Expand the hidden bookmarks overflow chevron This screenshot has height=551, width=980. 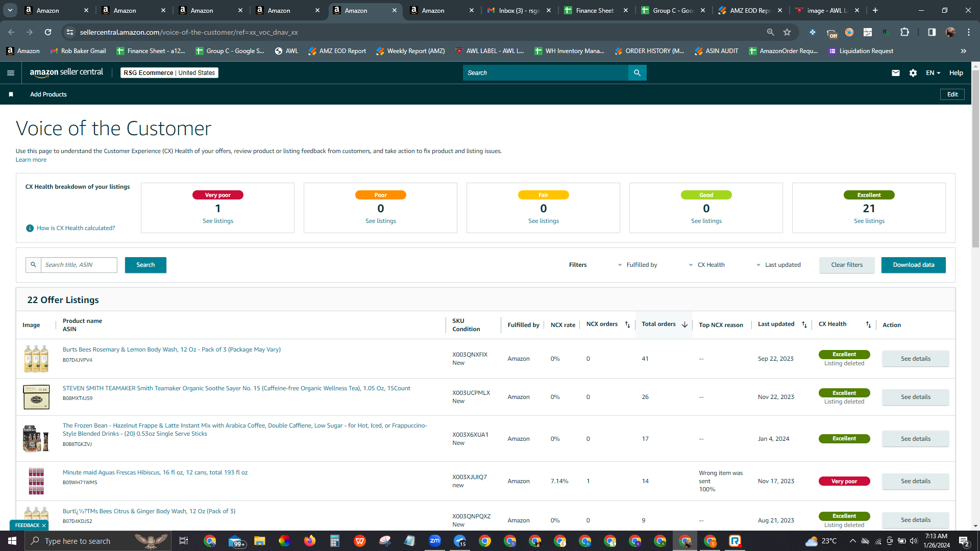963,51
